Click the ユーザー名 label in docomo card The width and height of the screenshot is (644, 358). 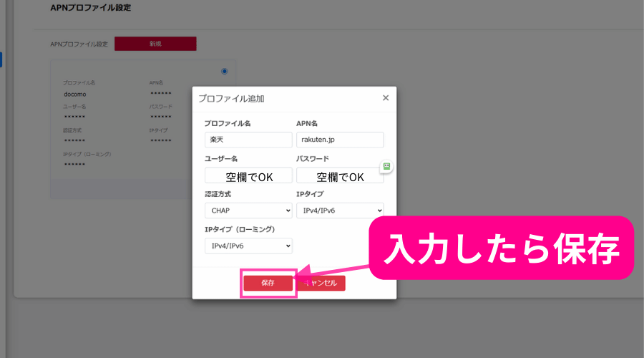[74, 107]
